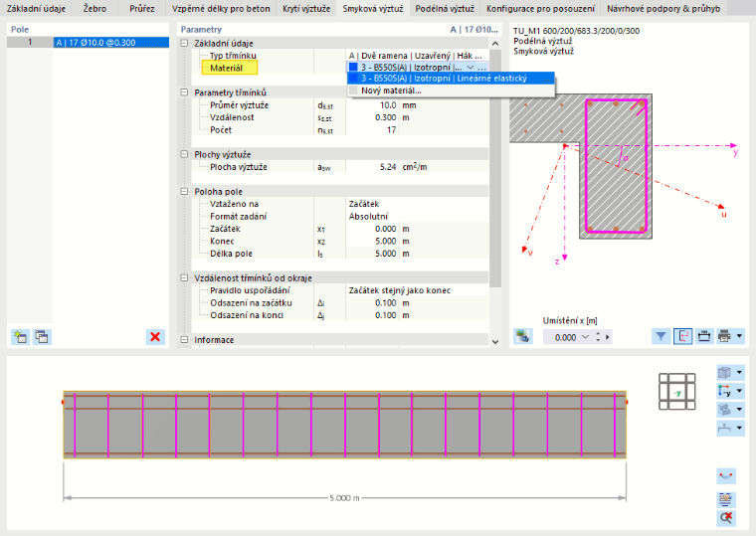Click the reset zoom icon with red X
This screenshot has height=536, width=756.
[725, 518]
